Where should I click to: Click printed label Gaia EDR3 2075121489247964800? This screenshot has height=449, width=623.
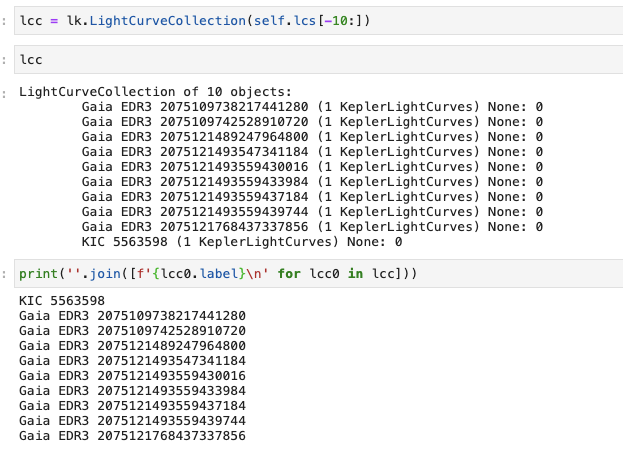pos(132,346)
